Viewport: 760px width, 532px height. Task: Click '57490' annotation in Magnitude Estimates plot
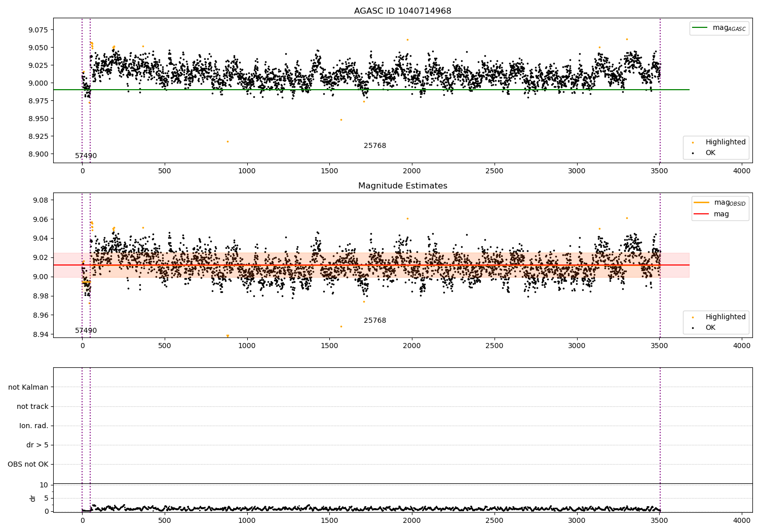coord(86,331)
